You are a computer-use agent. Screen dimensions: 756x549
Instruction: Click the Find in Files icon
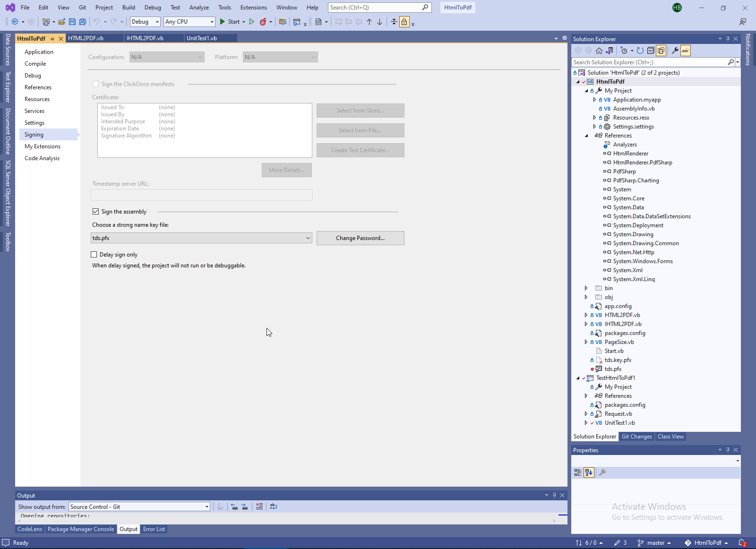[x=283, y=22]
